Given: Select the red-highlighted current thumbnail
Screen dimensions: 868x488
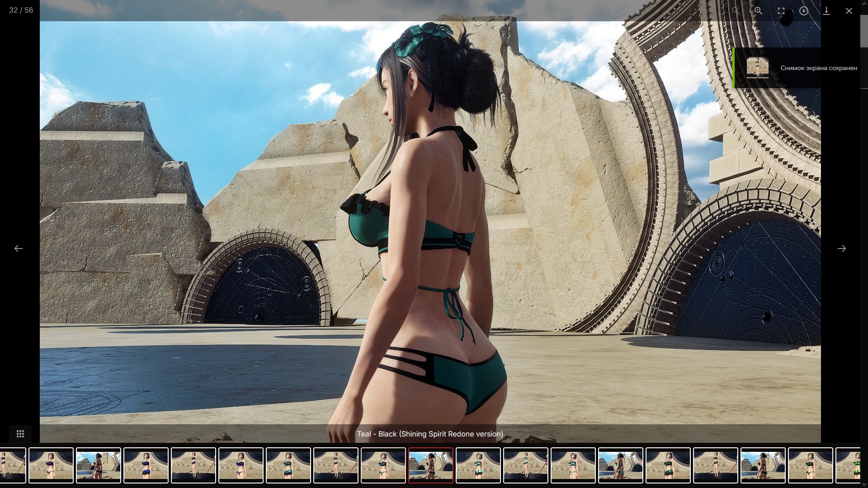Looking at the screenshot, I should (x=430, y=465).
